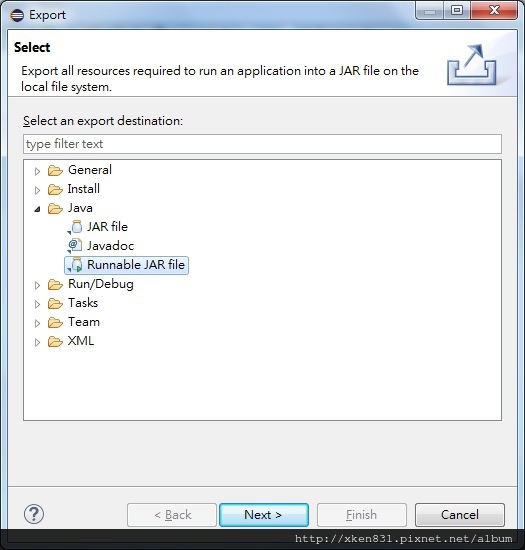Click the General folder icon

[55, 170]
